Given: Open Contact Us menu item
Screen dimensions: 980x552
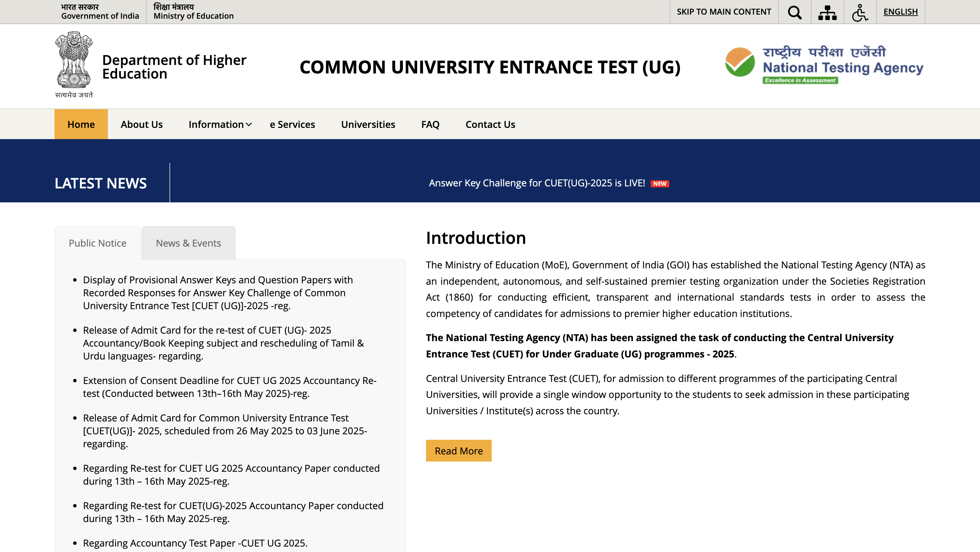Looking at the screenshot, I should tap(490, 124).
